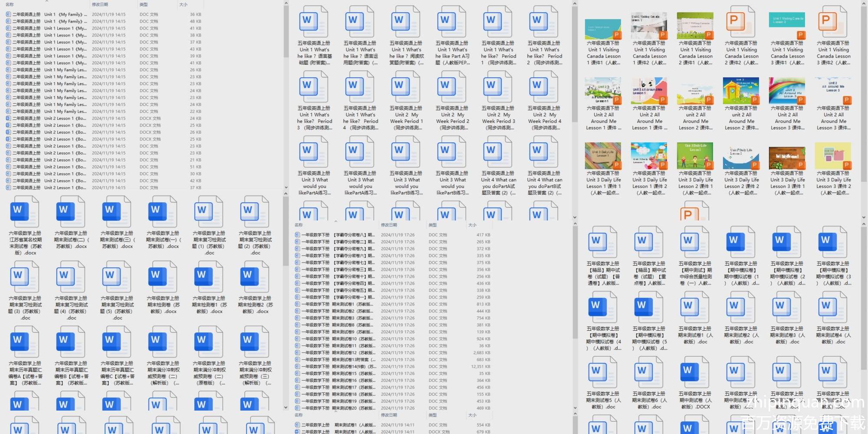Select the PowerPoint icon for Visiting Canada Lesson 3 课件2
The width and height of the screenshot is (868, 434).
point(833,21)
